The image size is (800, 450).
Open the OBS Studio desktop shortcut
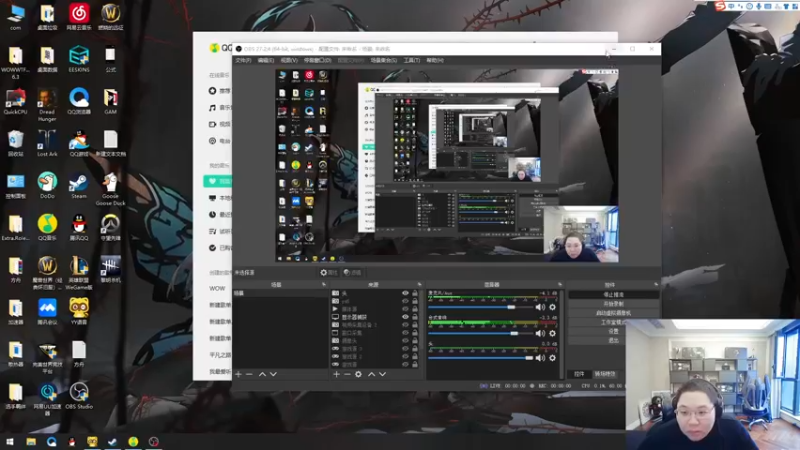tap(79, 395)
